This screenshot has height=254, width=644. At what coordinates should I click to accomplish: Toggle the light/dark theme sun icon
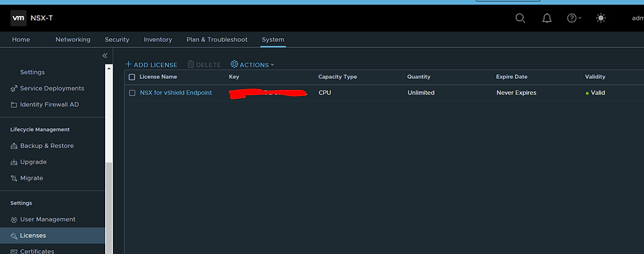tap(601, 18)
